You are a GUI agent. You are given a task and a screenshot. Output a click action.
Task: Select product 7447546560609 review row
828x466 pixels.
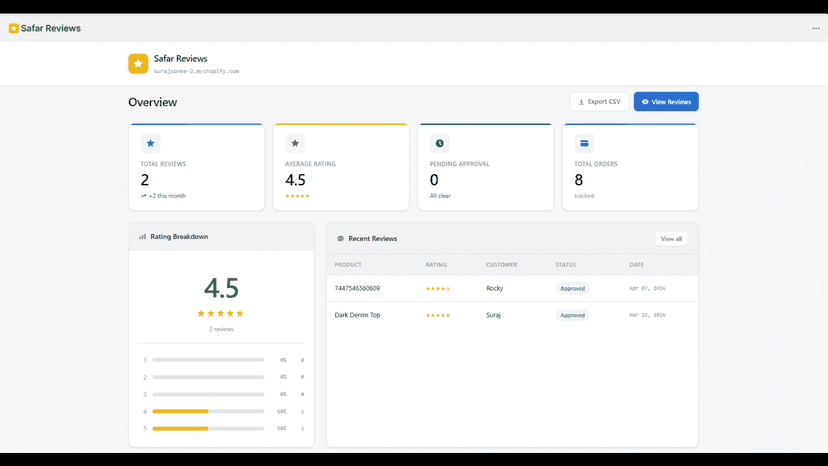click(x=512, y=288)
